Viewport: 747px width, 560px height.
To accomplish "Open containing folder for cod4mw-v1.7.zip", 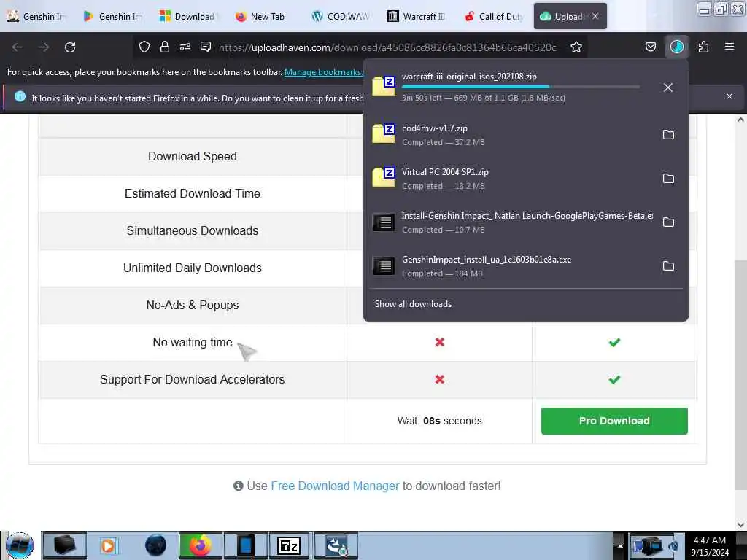I will 668,135.
